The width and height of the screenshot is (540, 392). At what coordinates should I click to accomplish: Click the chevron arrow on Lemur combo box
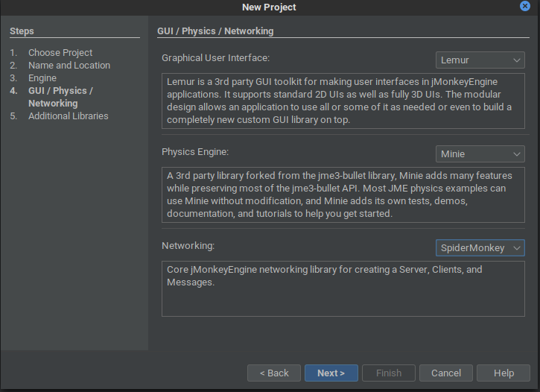click(517, 60)
